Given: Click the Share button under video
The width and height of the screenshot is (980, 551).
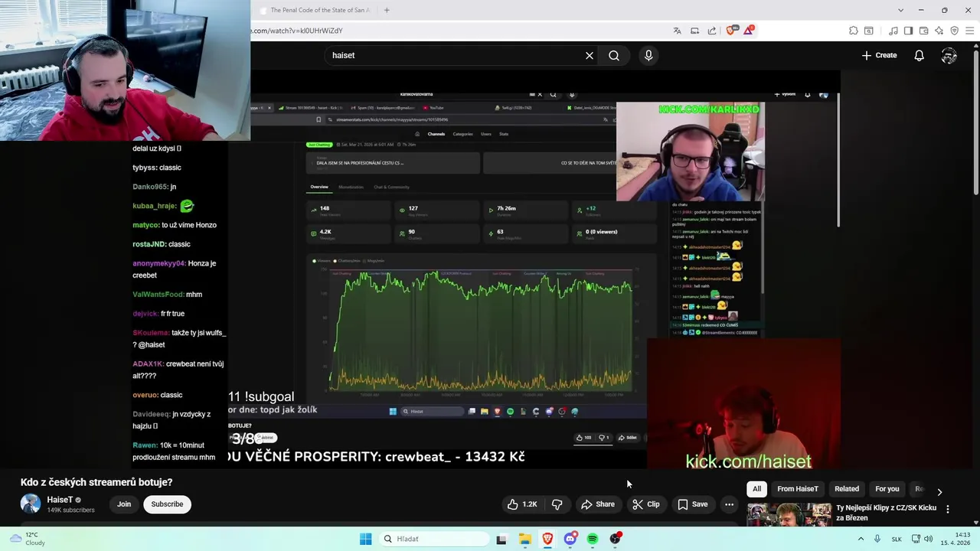Looking at the screenshot, I should pos(598,504).
